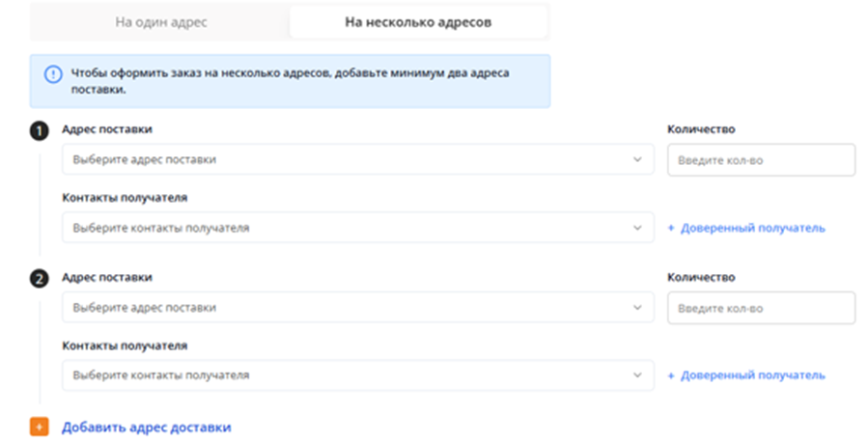Click the "Добавить адрес доставки" link
Screen dimensions: 868x442
[146, 427]
